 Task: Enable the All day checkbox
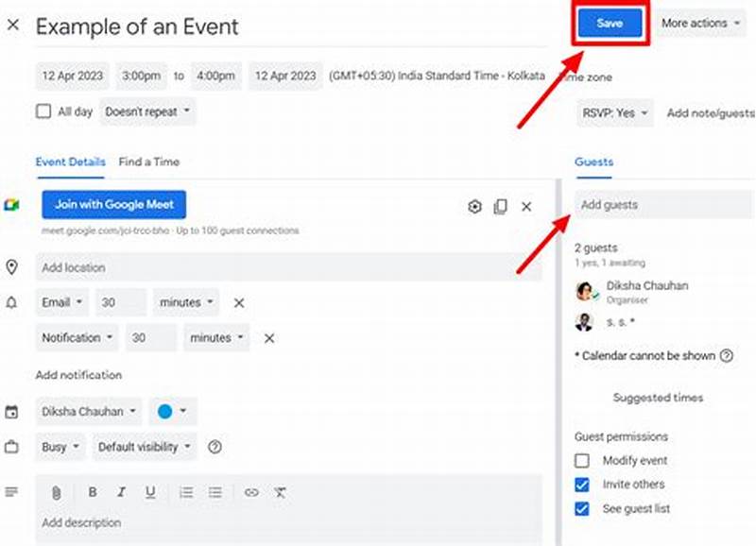coord(43,111)
